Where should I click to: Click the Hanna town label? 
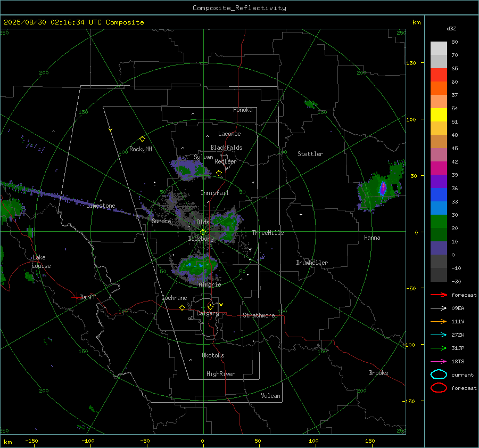point(372,238)
